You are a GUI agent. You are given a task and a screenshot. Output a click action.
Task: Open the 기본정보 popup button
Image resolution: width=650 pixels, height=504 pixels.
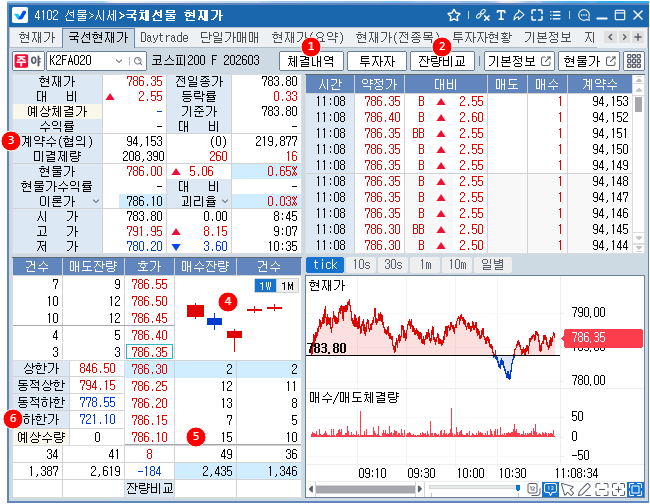click(x=518, y=61)
